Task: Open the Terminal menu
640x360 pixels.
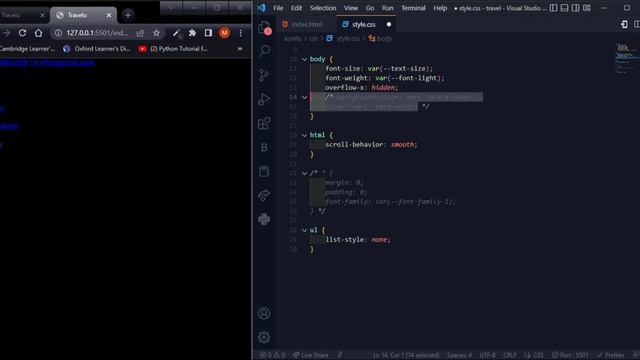Action: [413, 8]
